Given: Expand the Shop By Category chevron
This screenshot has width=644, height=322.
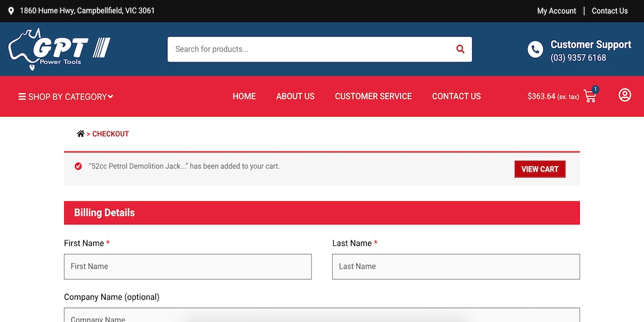Looking at the screenshot, I should point(111,97).
